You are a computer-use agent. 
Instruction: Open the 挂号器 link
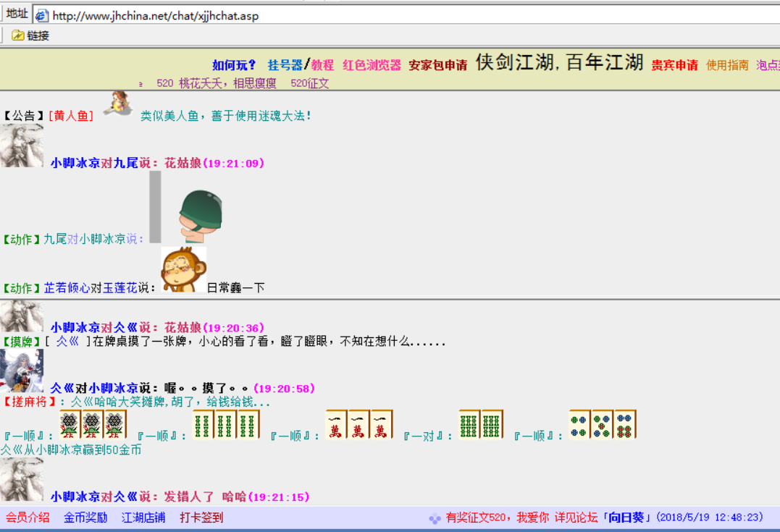coord(285,65)
